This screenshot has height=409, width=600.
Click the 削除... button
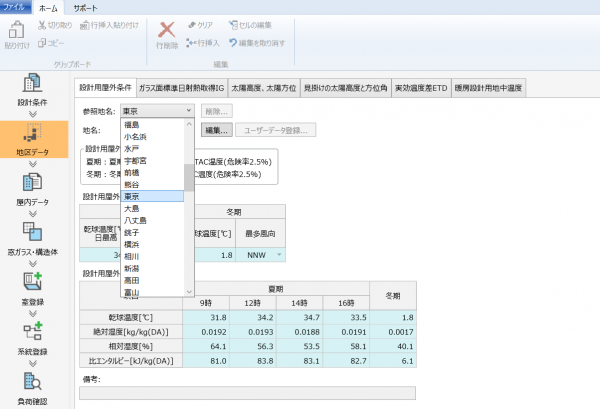click(x=217, y=111)
